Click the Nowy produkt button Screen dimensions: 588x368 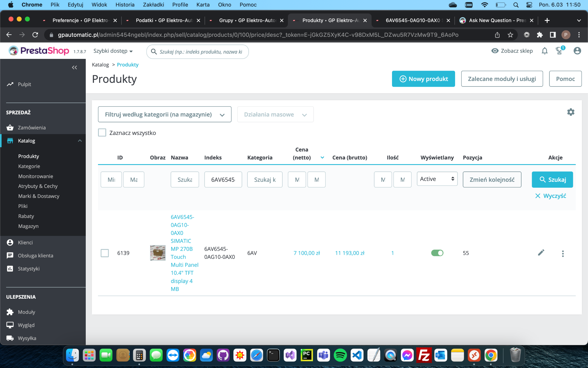tap(423, 79)
